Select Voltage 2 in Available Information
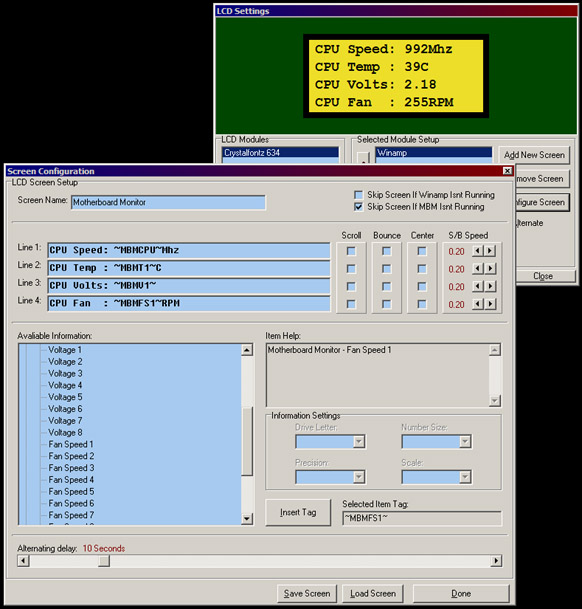The height and width of the screenshot is (609, 582). coord(65,362)
